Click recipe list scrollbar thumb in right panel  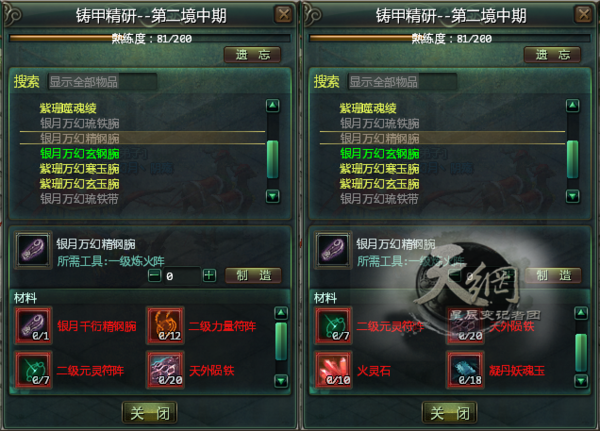[x=572, y=159]
